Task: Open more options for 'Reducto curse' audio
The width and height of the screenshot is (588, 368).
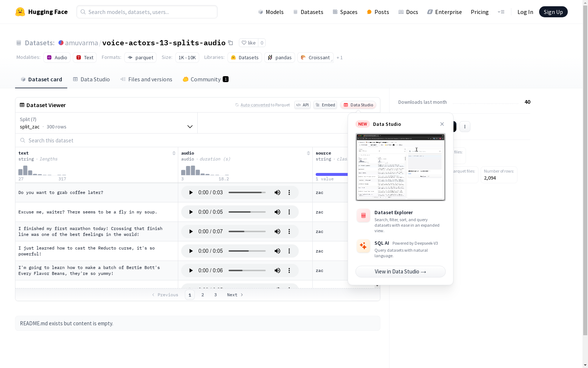Action: pos(289,251)
